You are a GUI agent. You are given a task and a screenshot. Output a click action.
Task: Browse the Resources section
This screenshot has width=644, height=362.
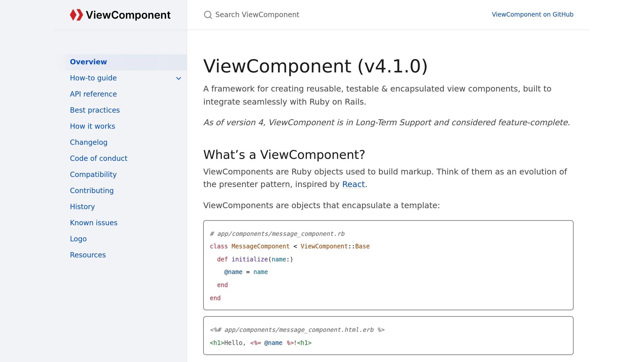[x=88, y=255]
